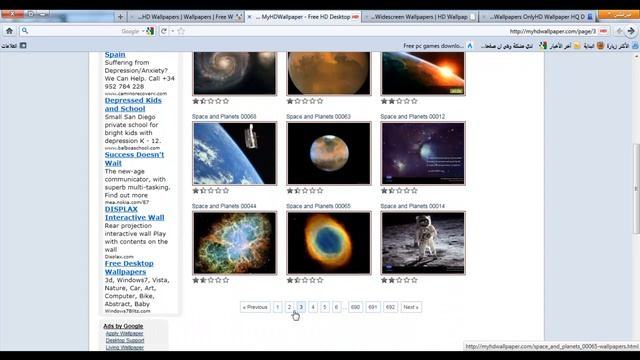The image size is (640, 360).
Task: Open Space and Planets 00068 thumbnail
Action: (235, 153)
